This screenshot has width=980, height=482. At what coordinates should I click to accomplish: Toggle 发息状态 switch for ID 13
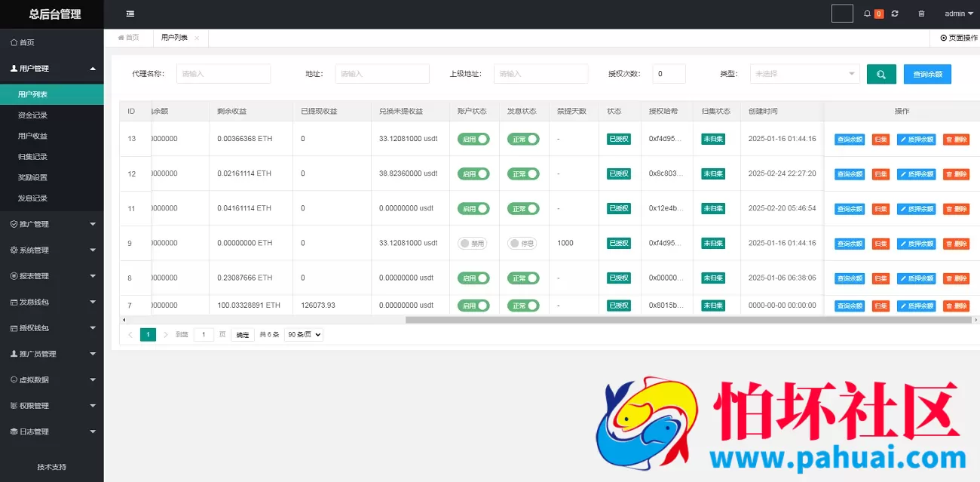point(523,139)
